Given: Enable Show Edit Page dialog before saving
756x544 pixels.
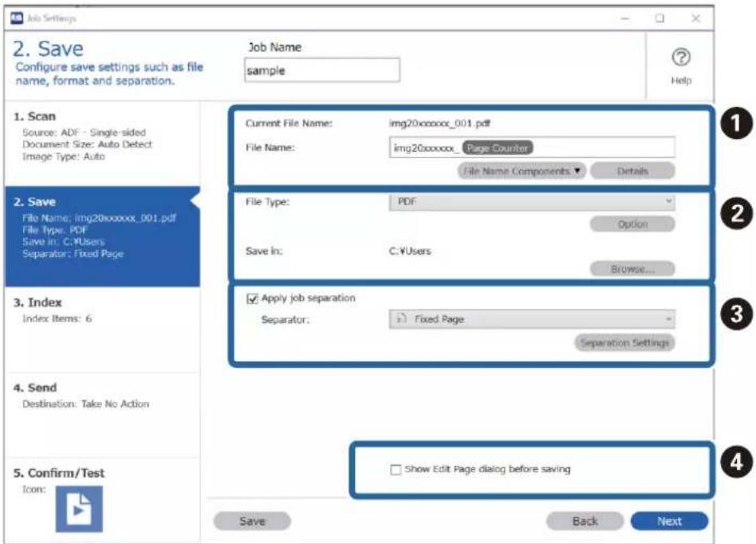Looking at the screenshot, I should pyautogui.click(x=396, y=469).
